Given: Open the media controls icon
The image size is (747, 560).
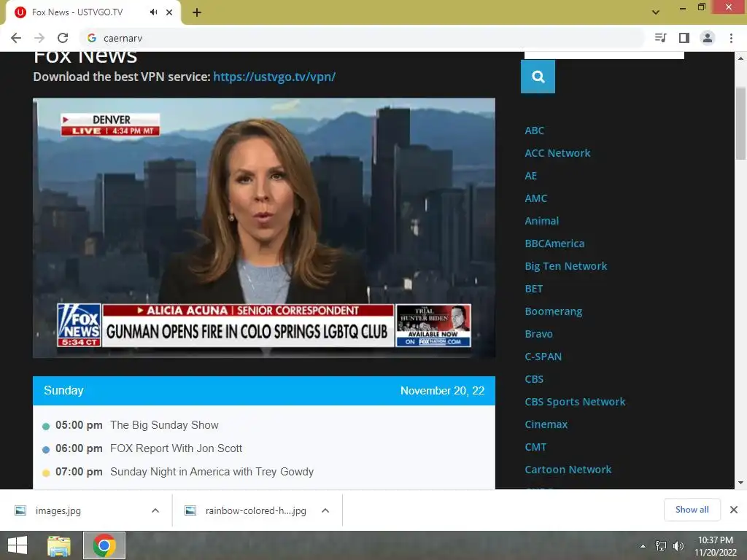Looking at the screenshot, I should [660, 38].
